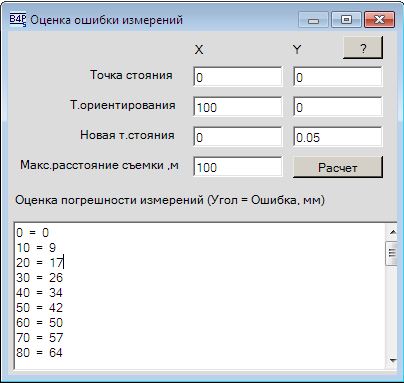Focus the Точка стояния X field
Viewport: 404px width, 383px height.
tap(238, 77)
